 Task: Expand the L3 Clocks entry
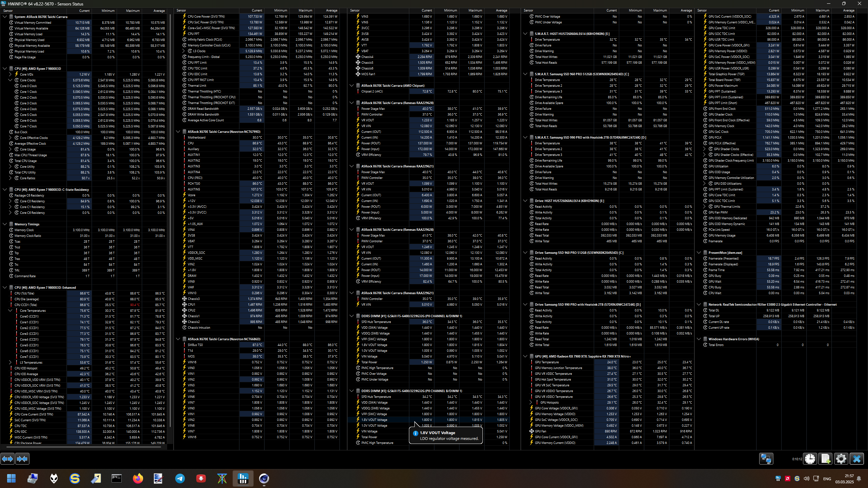[x=184, y=51]
